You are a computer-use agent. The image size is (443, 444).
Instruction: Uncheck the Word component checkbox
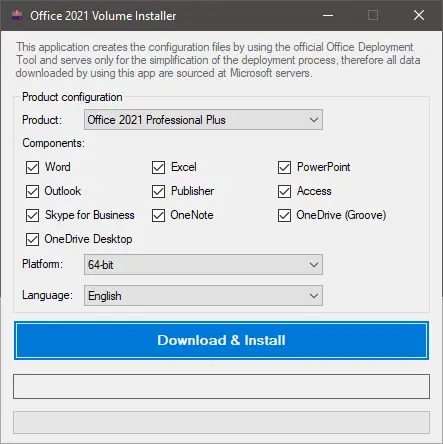coord(32,167)
